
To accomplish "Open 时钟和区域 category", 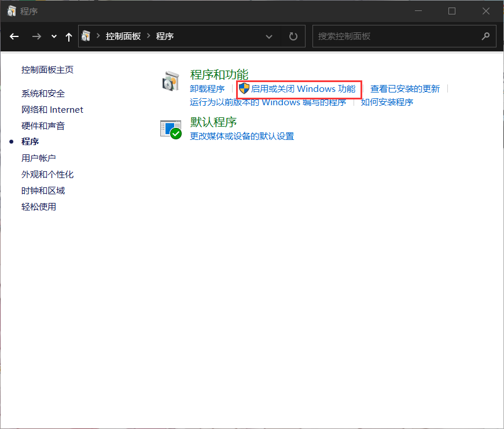I will [x=43, y=191].
